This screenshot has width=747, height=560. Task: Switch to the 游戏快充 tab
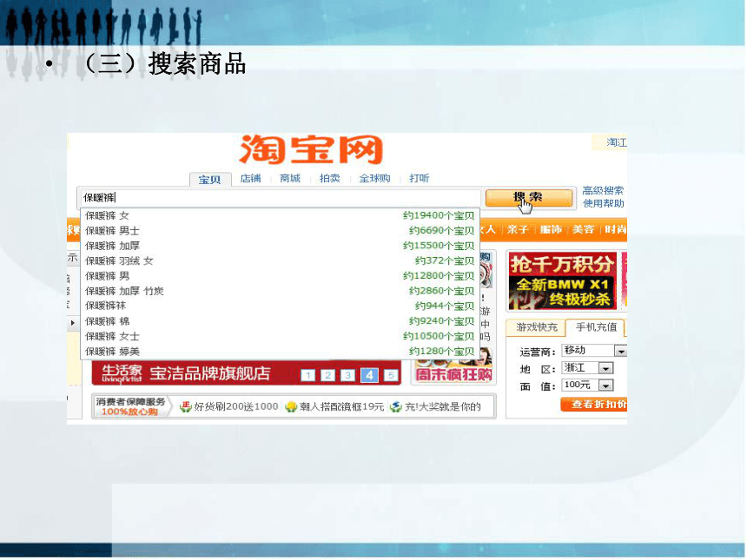[x=537, y=327]
